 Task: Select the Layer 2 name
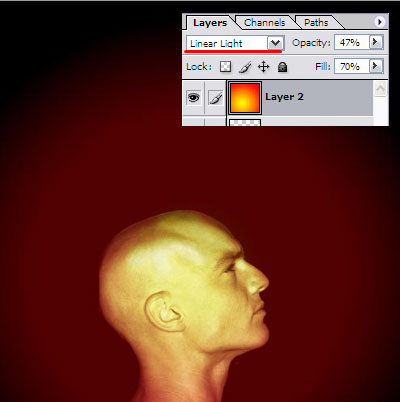(x=284, y=97)
